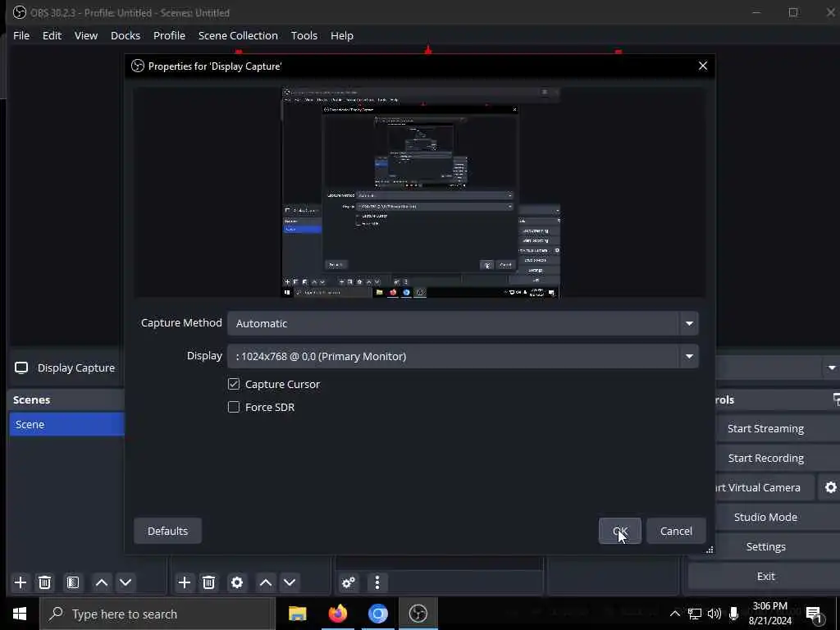840x630 pixels.
Task: Remove the selected scene with the Scenes trash icon
Action: [x=45, y=582]
